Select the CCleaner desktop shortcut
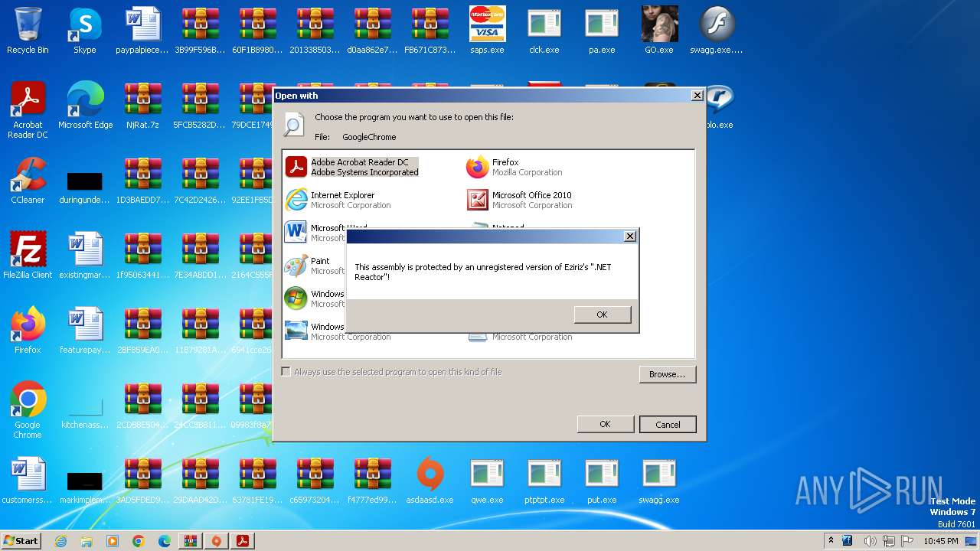980x551 pixels. 28,181
